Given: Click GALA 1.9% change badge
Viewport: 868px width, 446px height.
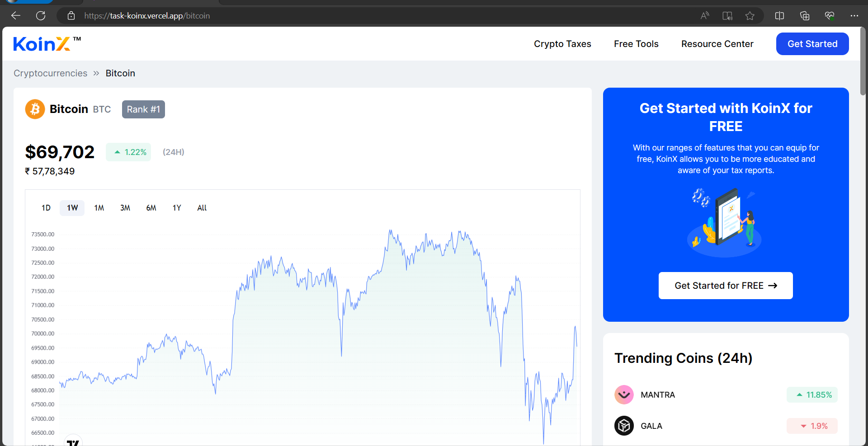Looking at the screenshot, I should tap(812, 426).
